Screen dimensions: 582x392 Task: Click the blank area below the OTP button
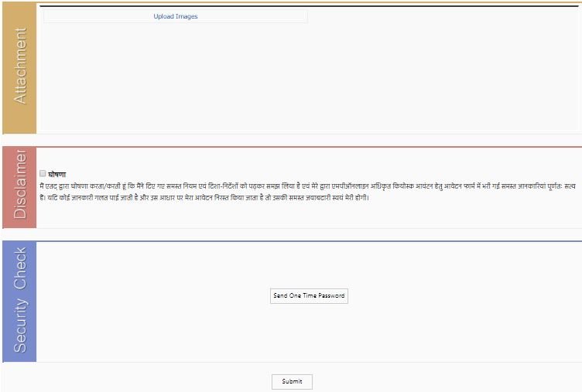pos(309,332)
